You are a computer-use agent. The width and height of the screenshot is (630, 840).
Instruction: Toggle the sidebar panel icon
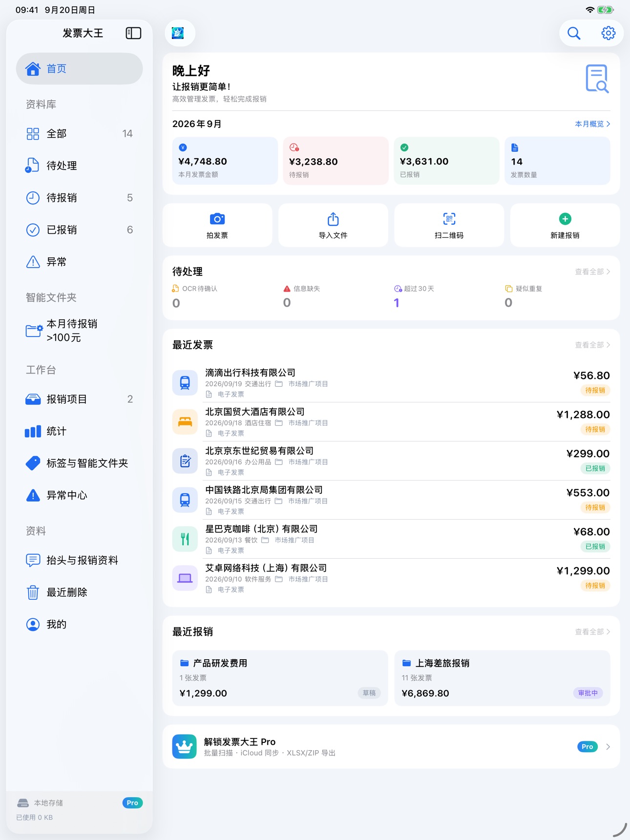[x=133, y=33]
